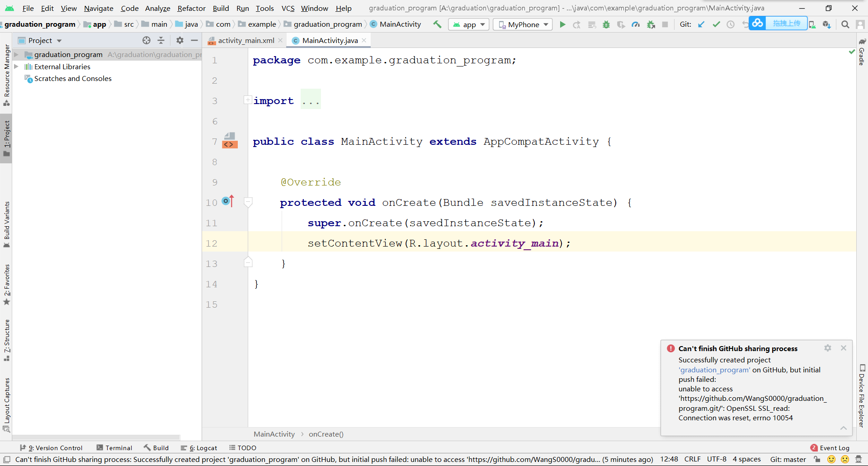
Task: Open the VCS menu
Action: pos(288,8)
